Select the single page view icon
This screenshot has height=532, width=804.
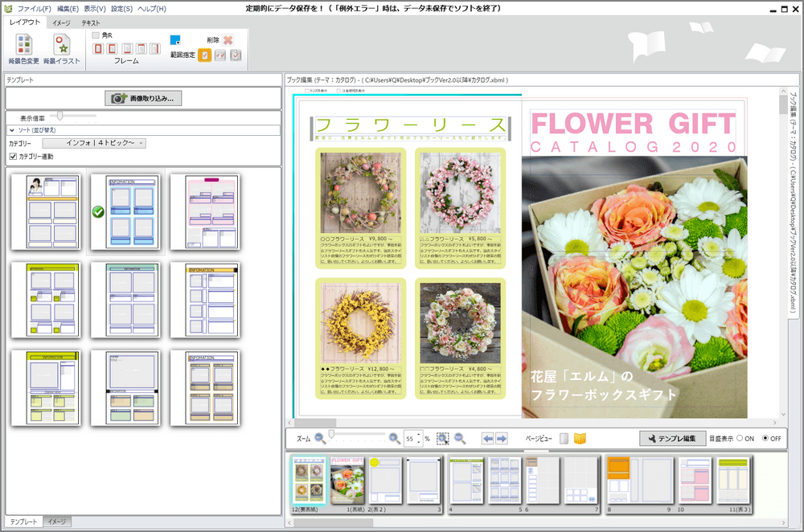click(x=564, y=438)
